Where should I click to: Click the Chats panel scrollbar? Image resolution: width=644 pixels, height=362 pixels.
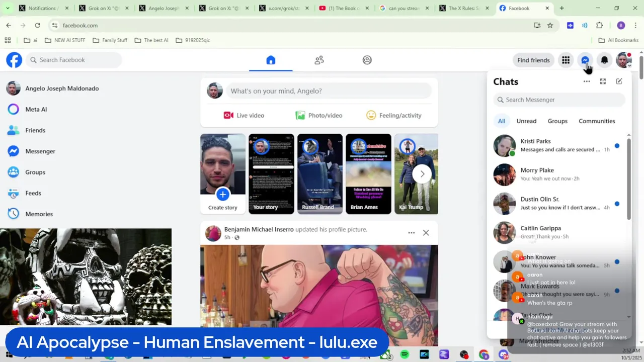[x=628, y=179]
